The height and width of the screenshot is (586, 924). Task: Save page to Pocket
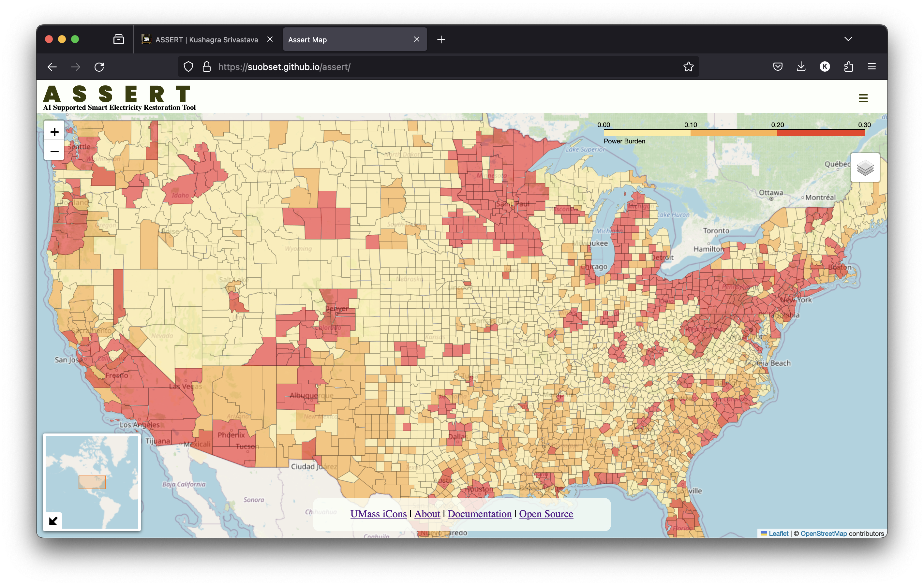[x=777, y=67]
